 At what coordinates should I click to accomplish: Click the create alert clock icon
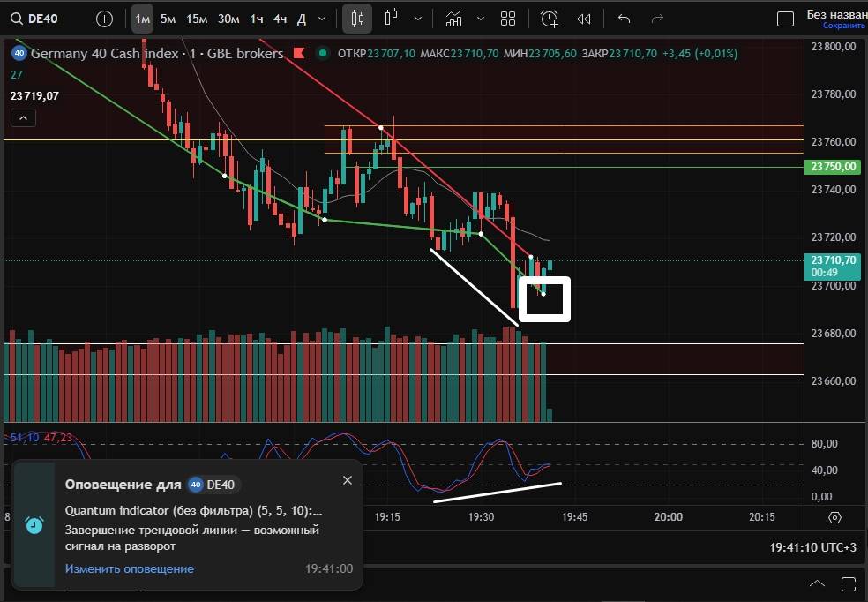coord(550,19)
